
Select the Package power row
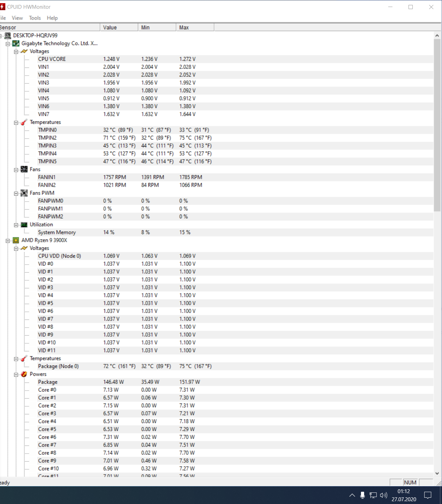(235, 382)
